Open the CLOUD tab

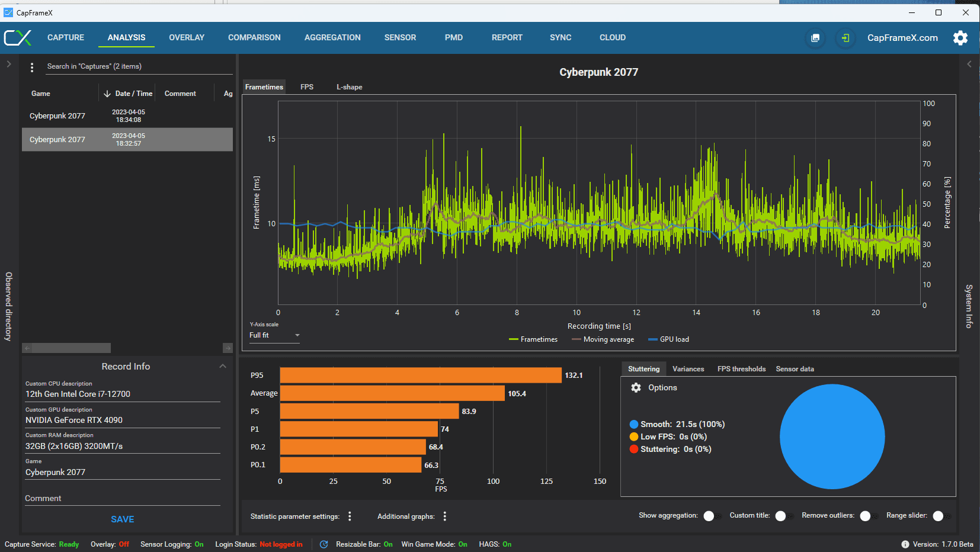click(x=613, y=37)
